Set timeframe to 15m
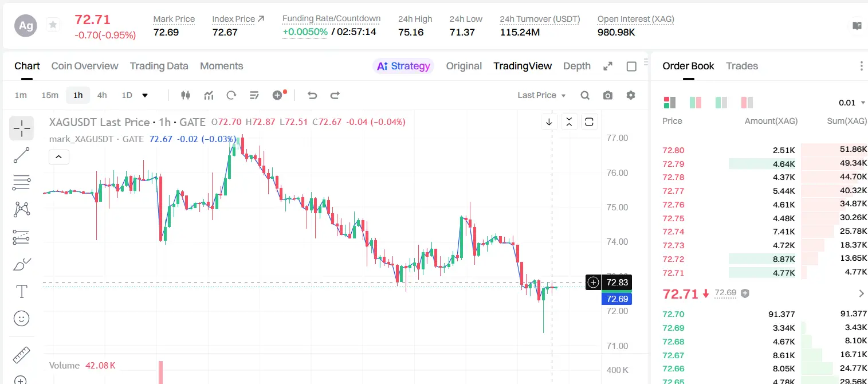The image size is (868, 384). 50,95
